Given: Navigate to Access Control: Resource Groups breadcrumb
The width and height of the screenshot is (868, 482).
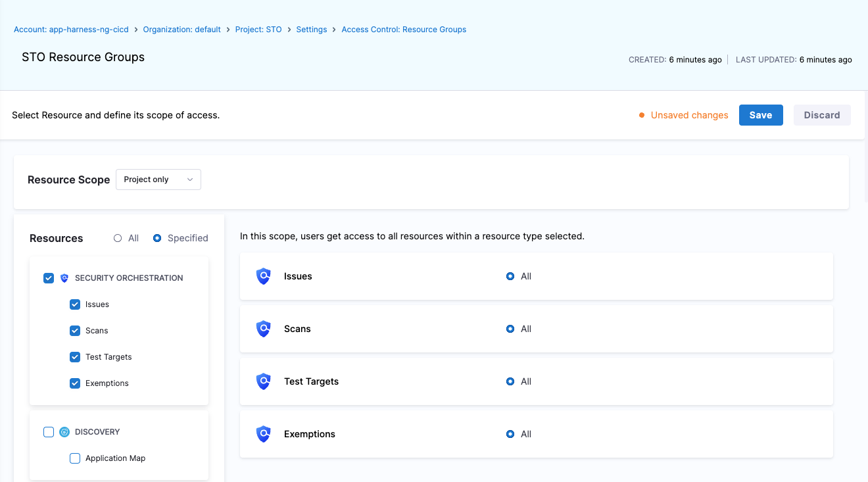Looking at the screenshot, I should click(x=404, y=30).
